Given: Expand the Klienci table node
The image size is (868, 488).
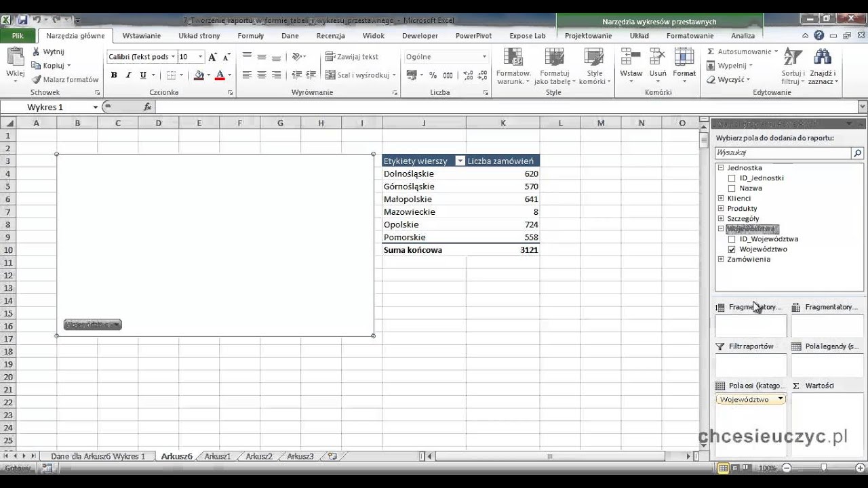Looking at the screenshot, I should [x=721, y=199].
